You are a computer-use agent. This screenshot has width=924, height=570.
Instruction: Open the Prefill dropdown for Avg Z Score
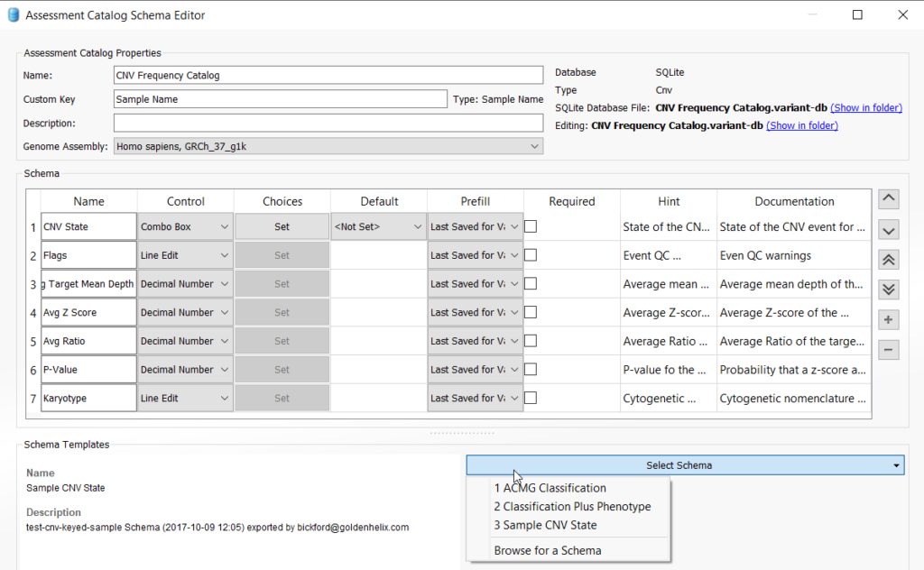pyautogui.click(x=474, y=312)
